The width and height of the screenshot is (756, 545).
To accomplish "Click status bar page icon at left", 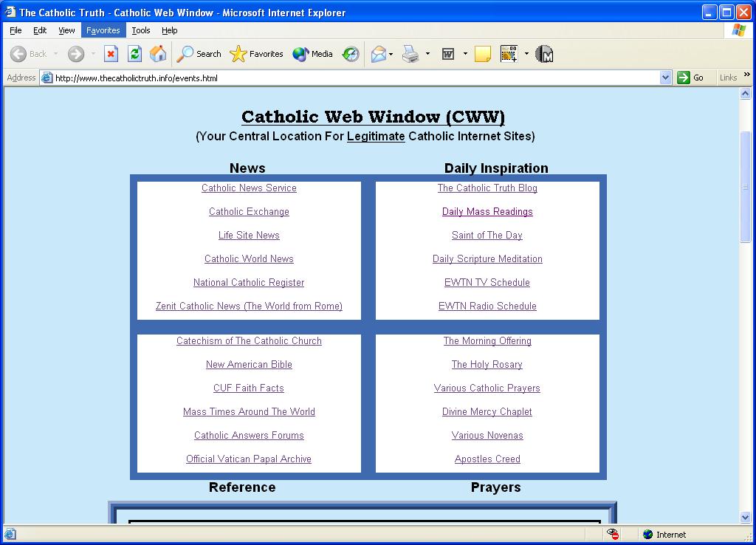I will 10,534.
